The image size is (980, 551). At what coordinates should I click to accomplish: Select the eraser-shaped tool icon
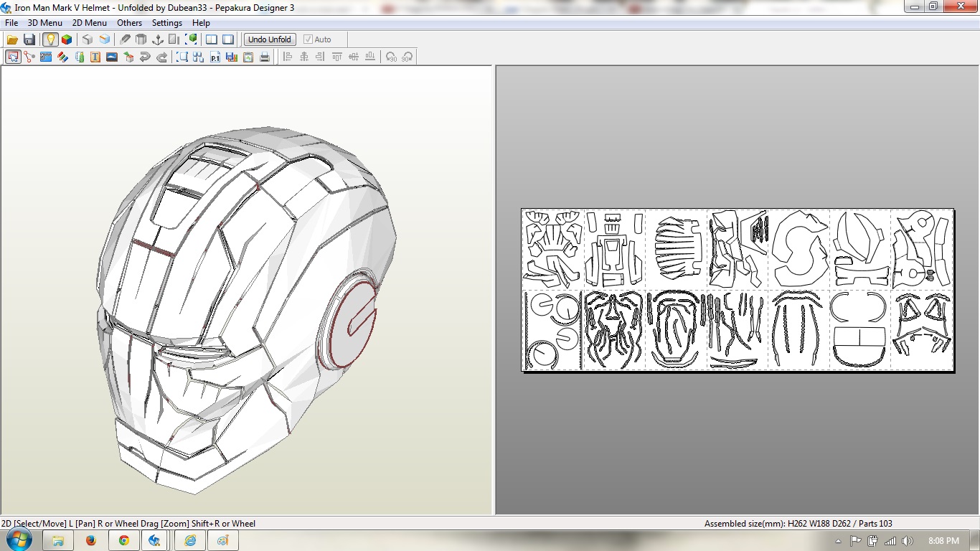[x=126, y=39]
